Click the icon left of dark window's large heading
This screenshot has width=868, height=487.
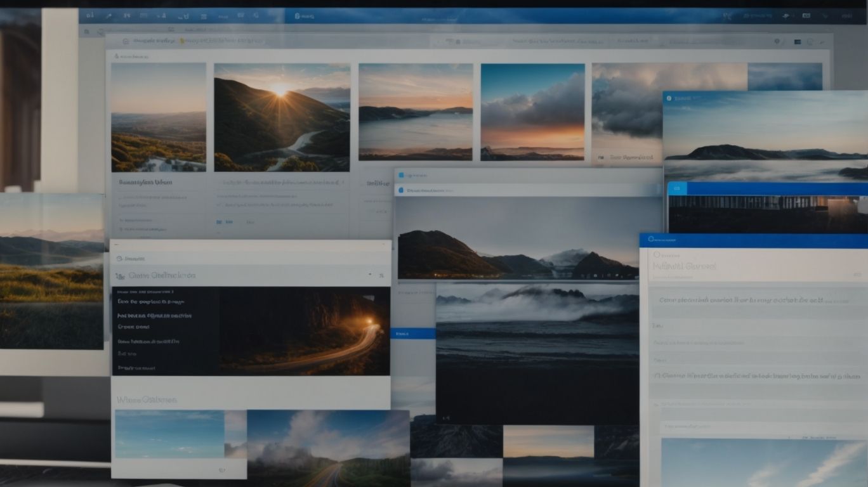click(x=121, y=276)
